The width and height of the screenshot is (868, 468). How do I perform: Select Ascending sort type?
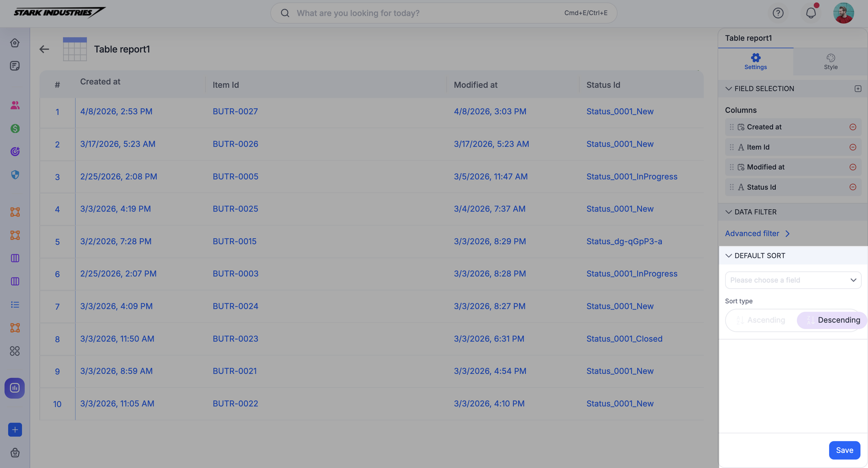(x=761, y=320)
